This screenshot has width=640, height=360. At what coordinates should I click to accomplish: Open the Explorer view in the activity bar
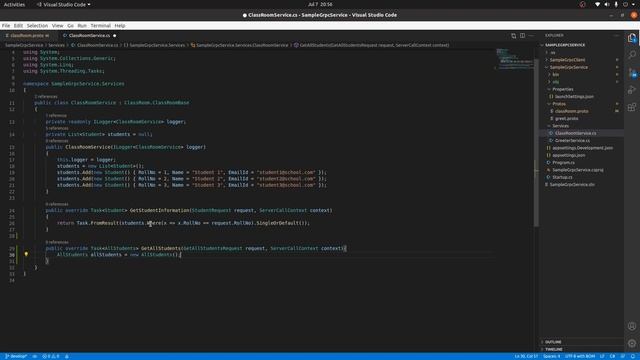632,38
